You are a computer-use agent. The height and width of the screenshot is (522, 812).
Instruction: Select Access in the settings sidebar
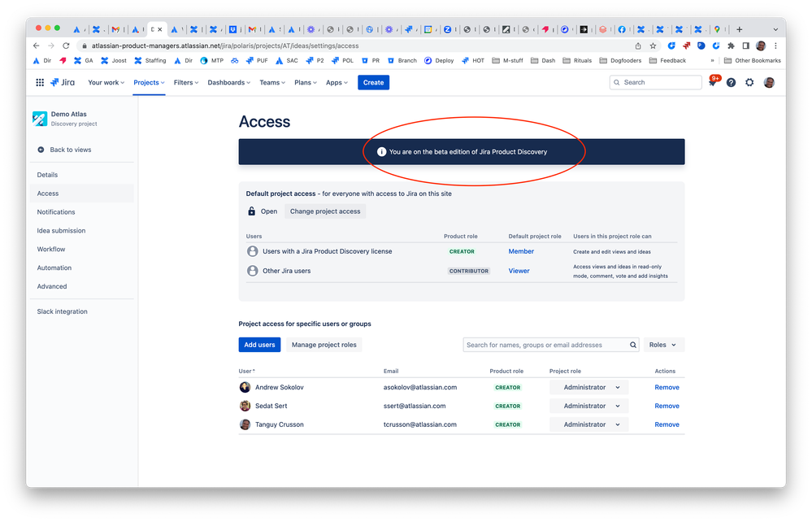(82, 194)
